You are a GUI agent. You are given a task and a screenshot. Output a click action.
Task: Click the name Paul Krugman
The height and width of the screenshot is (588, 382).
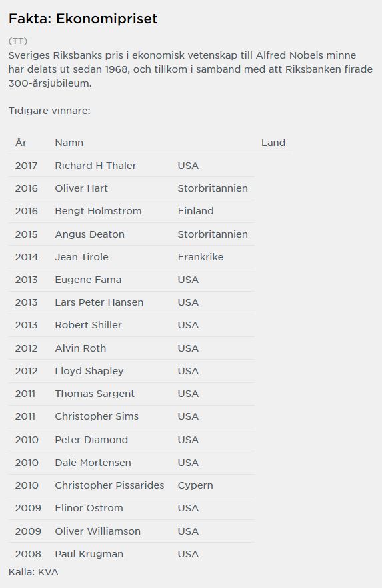[89, 554]
